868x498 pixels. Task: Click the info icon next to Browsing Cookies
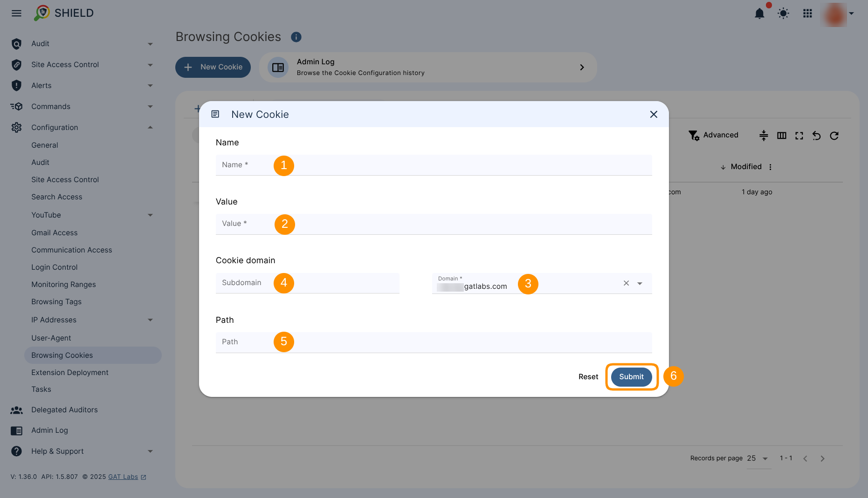coord(296,37)
